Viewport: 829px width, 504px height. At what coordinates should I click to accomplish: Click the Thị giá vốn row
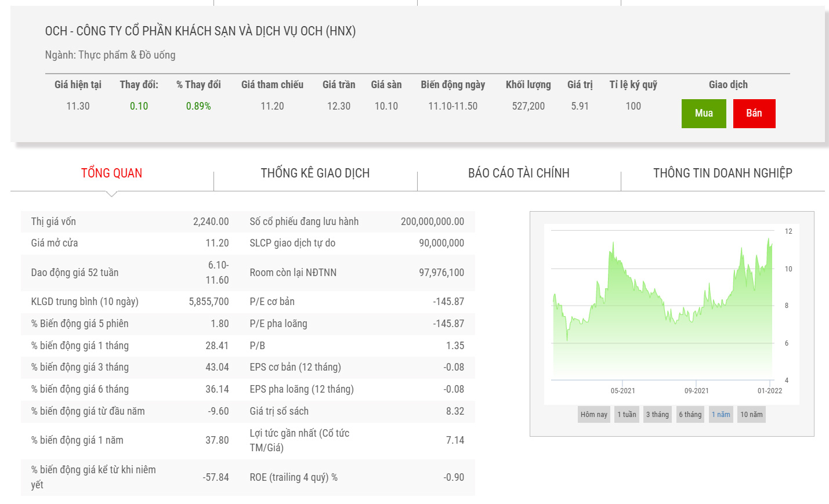click(130, 222)
